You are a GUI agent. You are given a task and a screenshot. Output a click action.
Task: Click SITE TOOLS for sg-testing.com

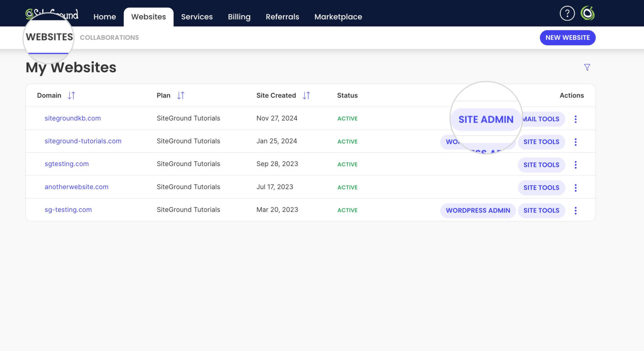pyautogui.click(x=541, y=211)
